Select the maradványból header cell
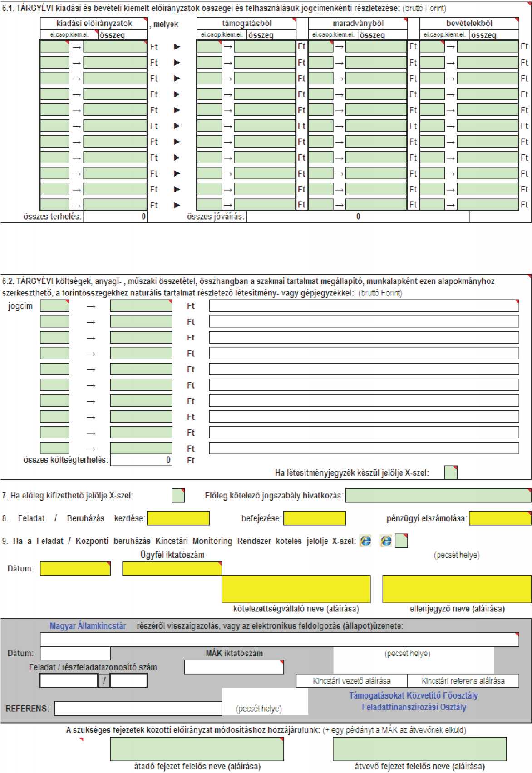 click(x=358, y=23)
